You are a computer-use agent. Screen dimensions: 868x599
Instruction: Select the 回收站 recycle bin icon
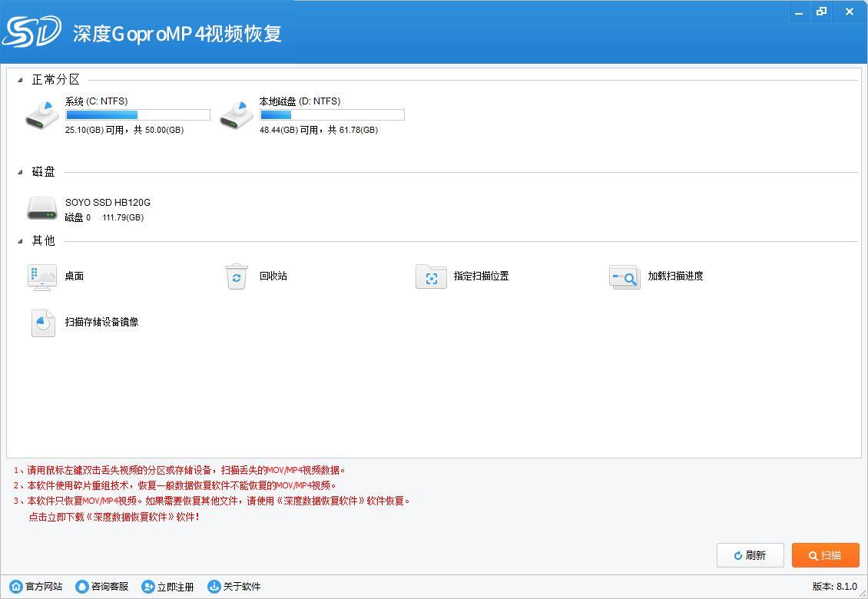[237, 276]
